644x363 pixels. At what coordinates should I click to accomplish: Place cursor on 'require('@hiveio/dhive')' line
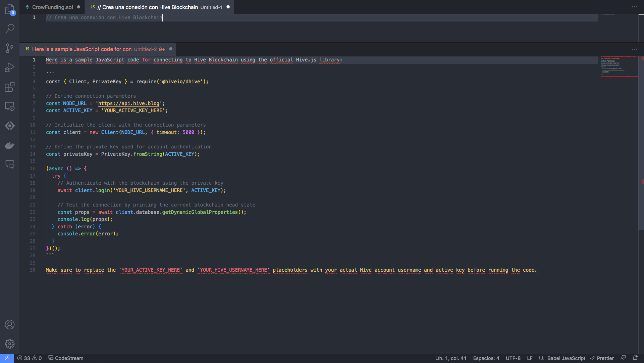pyautogui.click(x=127, y=82)
